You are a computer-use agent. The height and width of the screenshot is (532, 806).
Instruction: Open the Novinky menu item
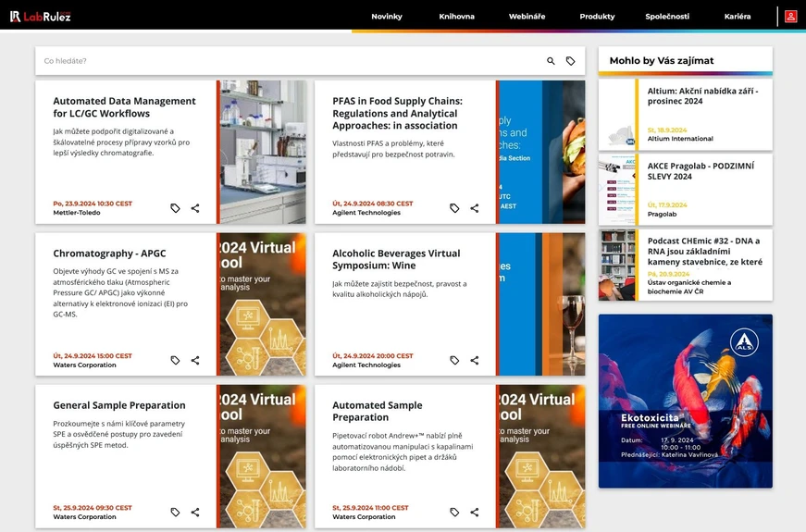coord(387,17)
